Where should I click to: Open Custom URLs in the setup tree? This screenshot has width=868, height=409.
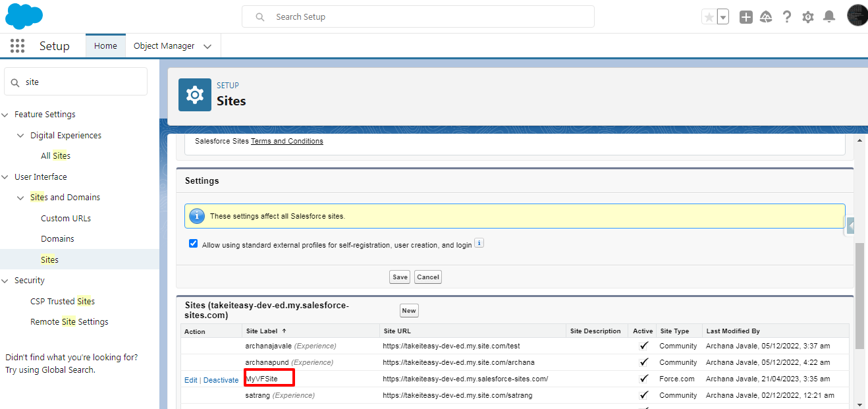click(x=66, y=218)
